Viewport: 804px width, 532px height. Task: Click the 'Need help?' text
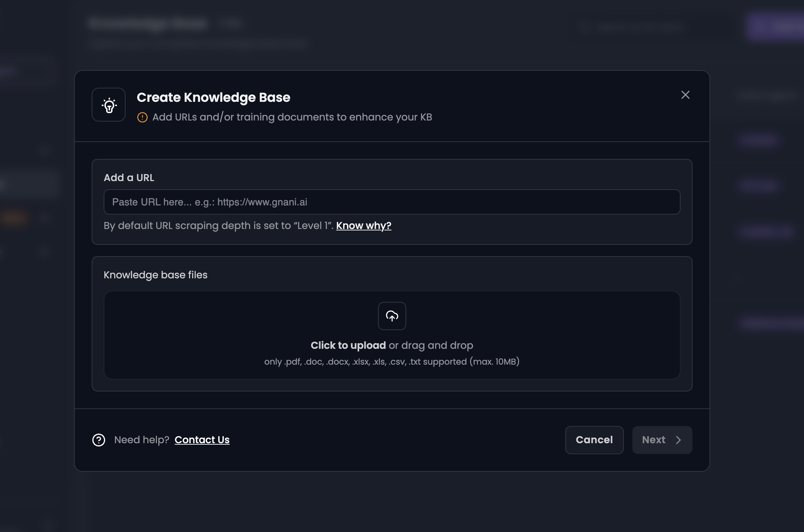click(142, 440)
